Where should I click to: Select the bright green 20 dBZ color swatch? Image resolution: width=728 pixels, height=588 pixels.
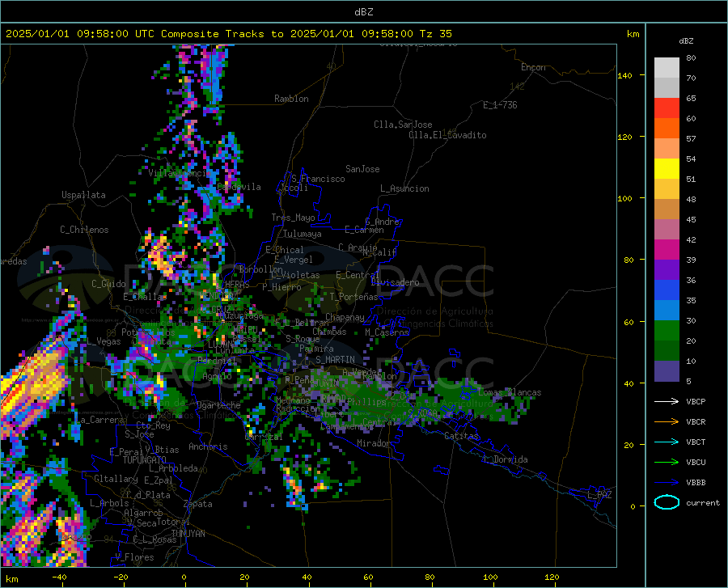(667, 331)
